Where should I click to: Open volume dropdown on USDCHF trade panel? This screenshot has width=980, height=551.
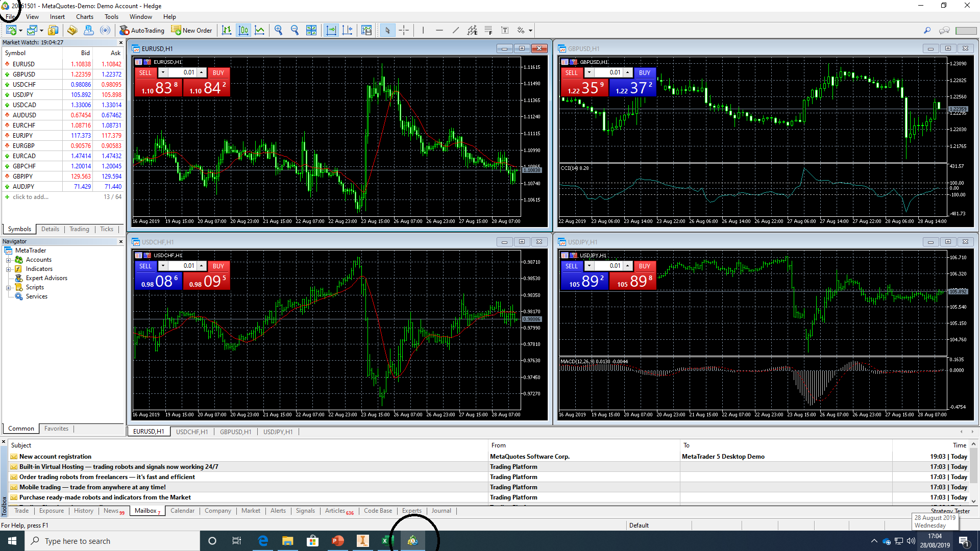click(x=163, y=266)
